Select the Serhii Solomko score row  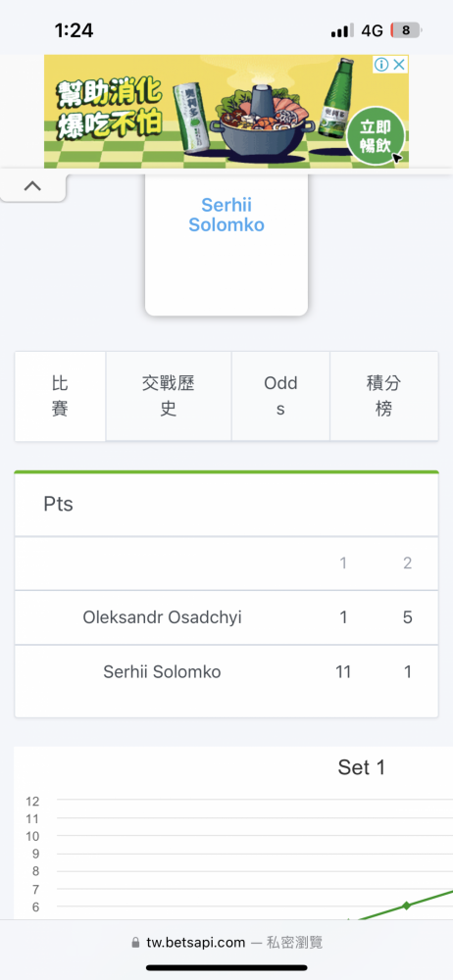point(226,672)
